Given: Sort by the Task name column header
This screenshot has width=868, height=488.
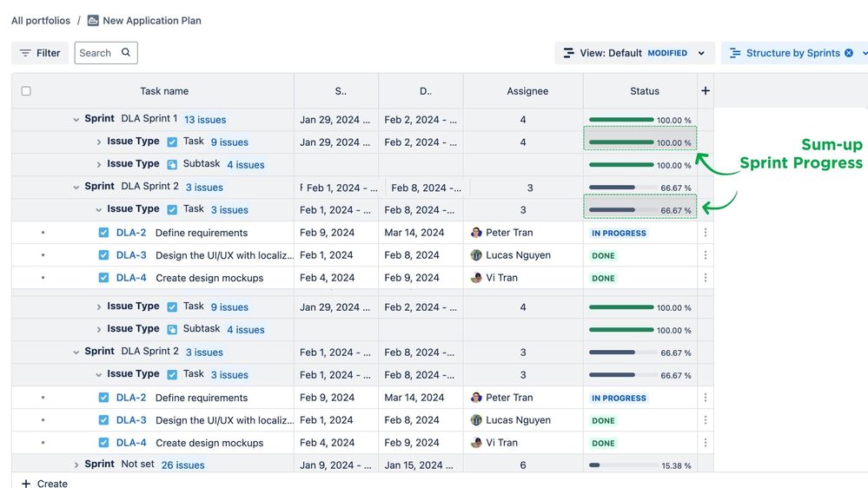Looking at the screenshot, I should coord(164,91).
